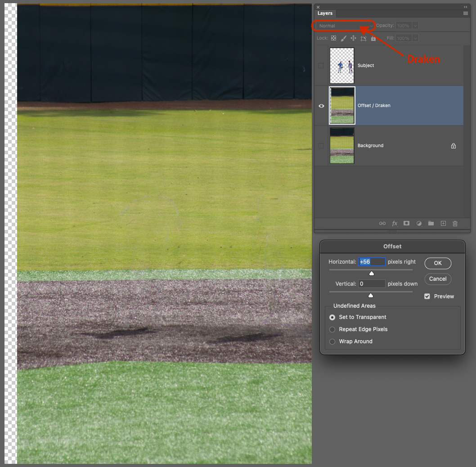Open the Opacity percentage dropdown
The image size is (476, 467).
416,26
